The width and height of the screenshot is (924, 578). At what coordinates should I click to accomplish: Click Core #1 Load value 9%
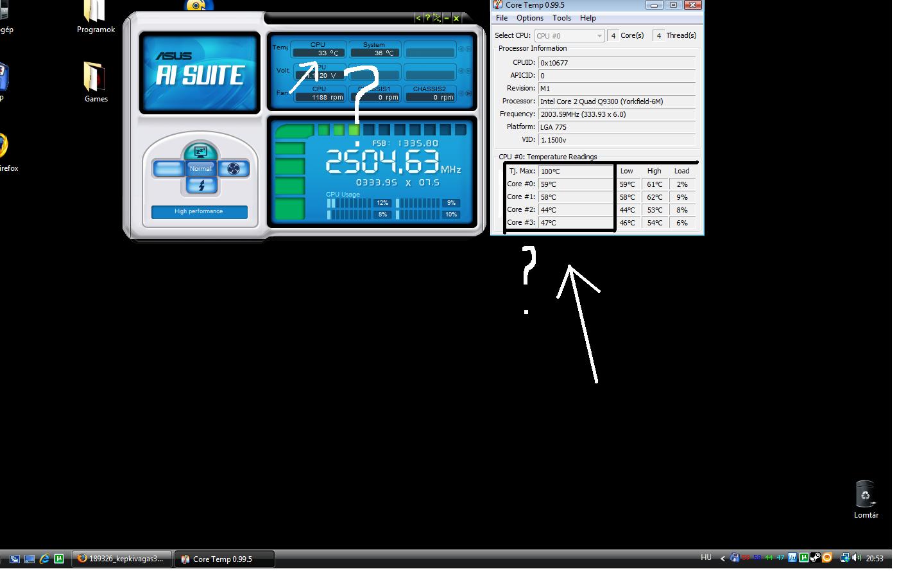click(x=682, y=197)
